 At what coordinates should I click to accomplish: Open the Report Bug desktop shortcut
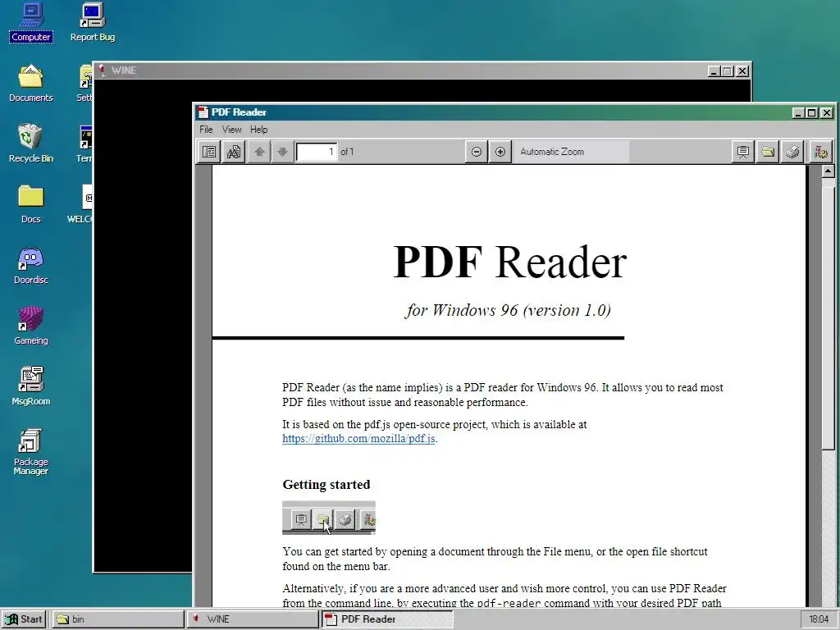(x=93, y=22)
